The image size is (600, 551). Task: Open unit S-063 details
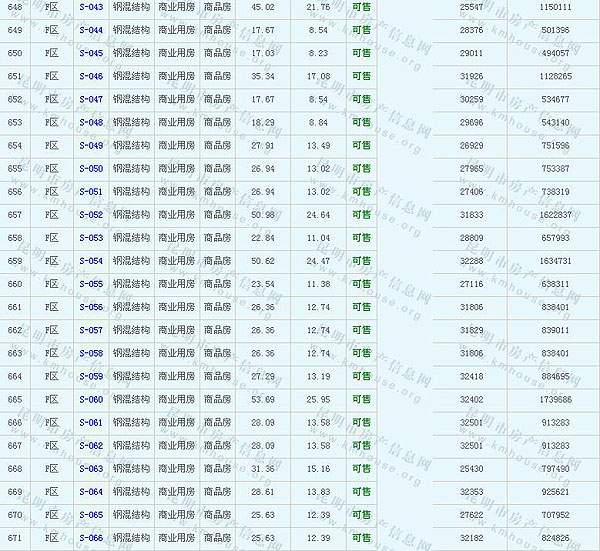click(91, 469)
